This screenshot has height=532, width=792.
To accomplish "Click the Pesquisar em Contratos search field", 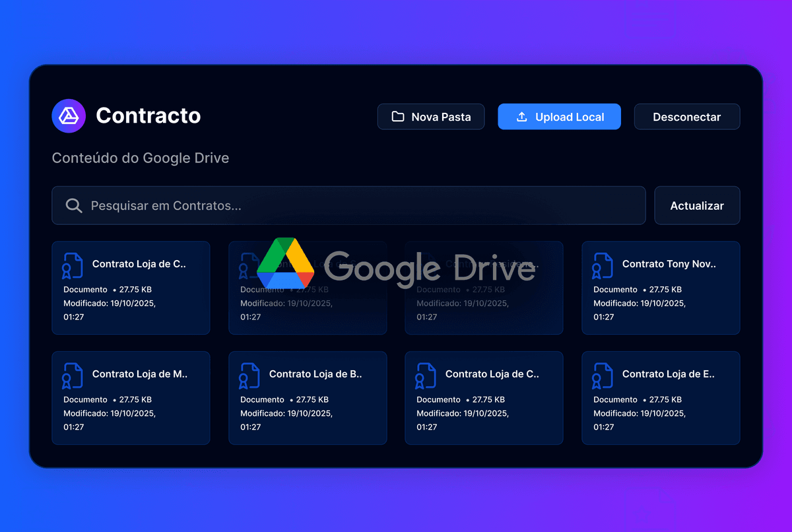I will (348, 205).
